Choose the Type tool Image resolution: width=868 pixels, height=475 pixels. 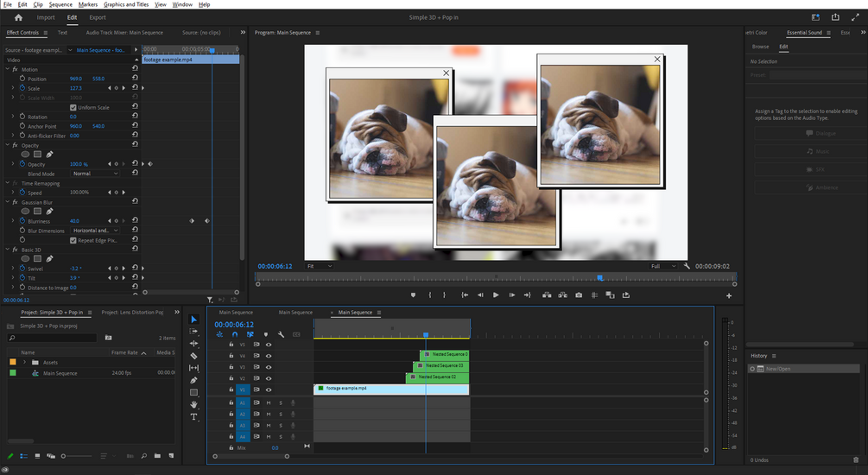pos(193,417)
